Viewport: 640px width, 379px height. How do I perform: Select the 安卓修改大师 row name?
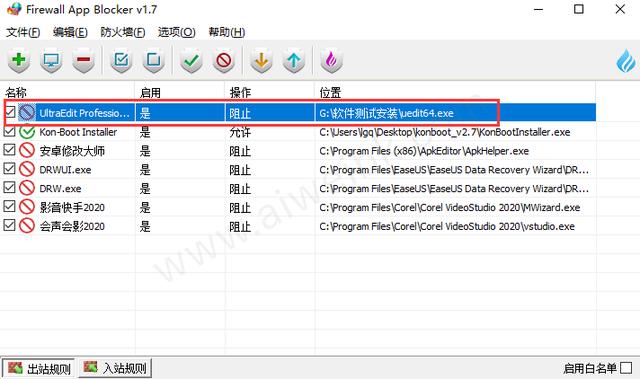tap(72, 151)
